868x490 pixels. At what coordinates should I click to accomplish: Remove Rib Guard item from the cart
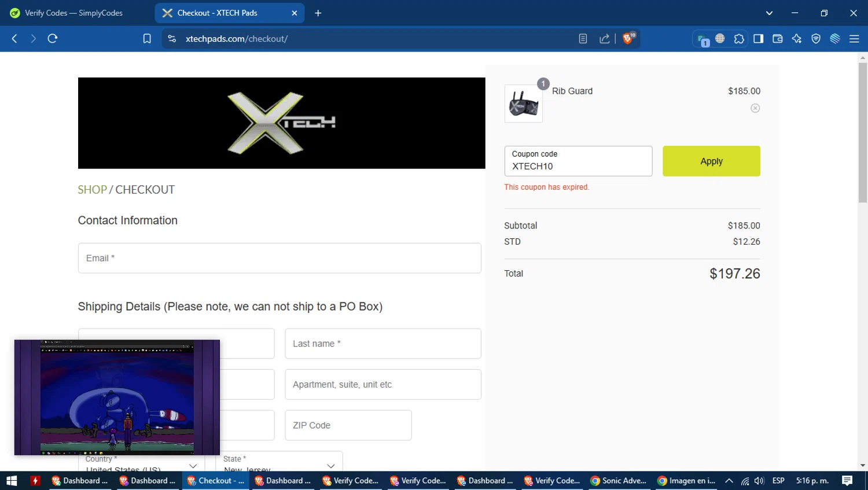[755, 108]
